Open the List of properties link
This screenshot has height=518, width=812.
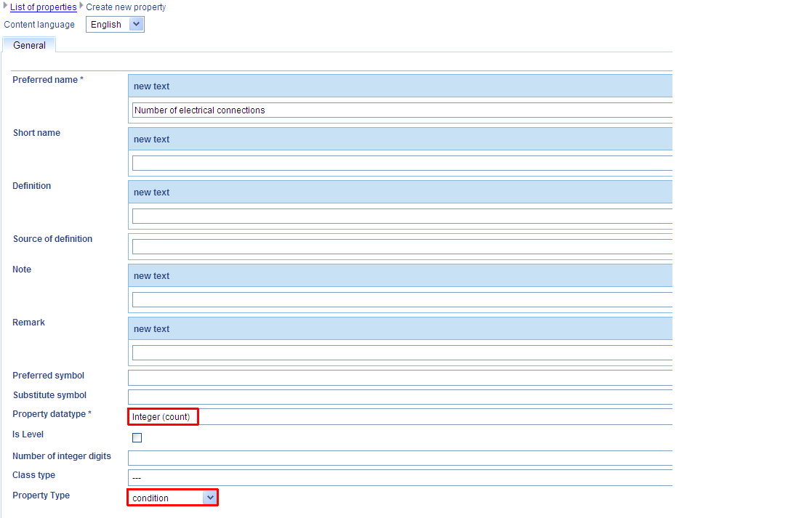[x=43, y=7]
